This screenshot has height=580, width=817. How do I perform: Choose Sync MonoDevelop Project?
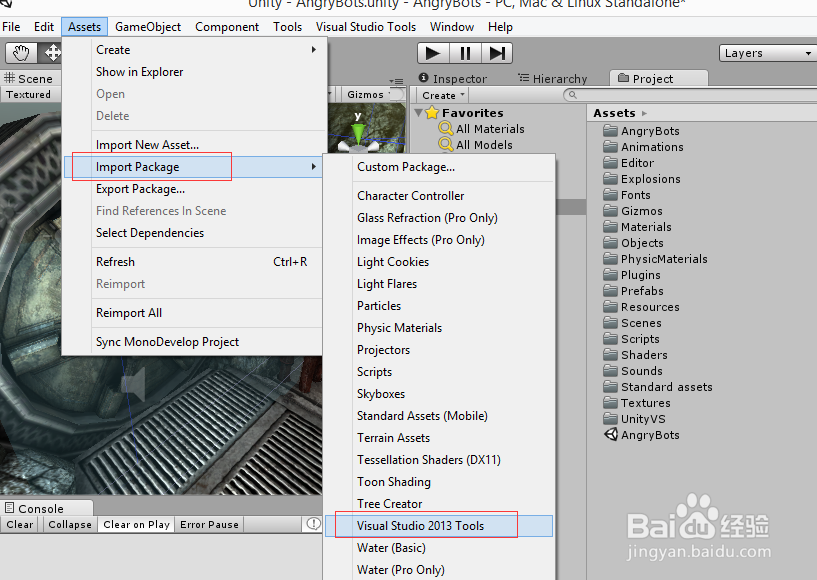pyautogui.click(x=194, y=342)
